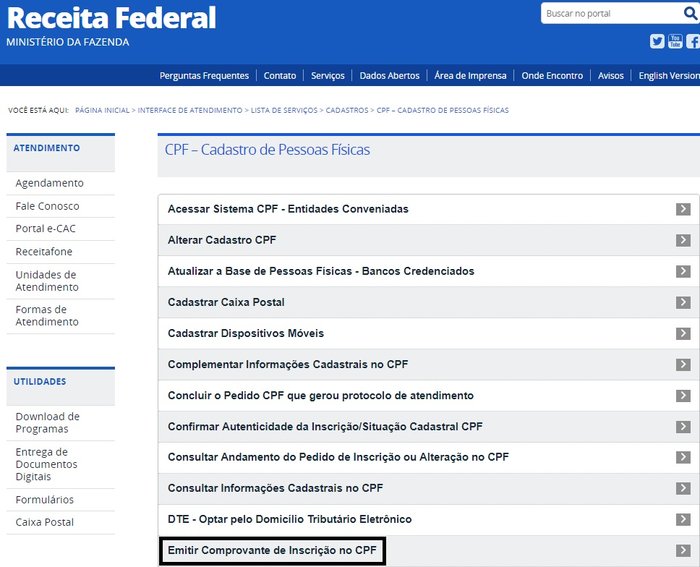Expand arrow for Cadastrar Caixa Postal row

683,302
